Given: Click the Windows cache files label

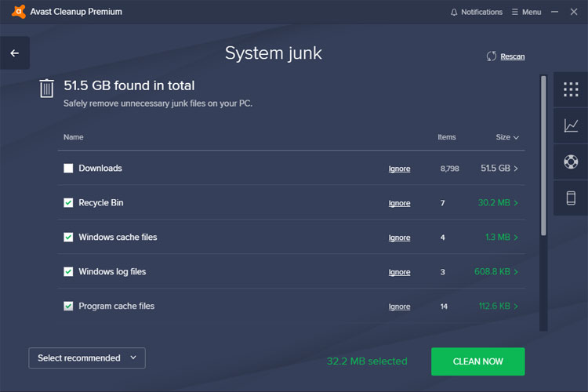Looking at the screenshot, I should (x=118, y=237).
